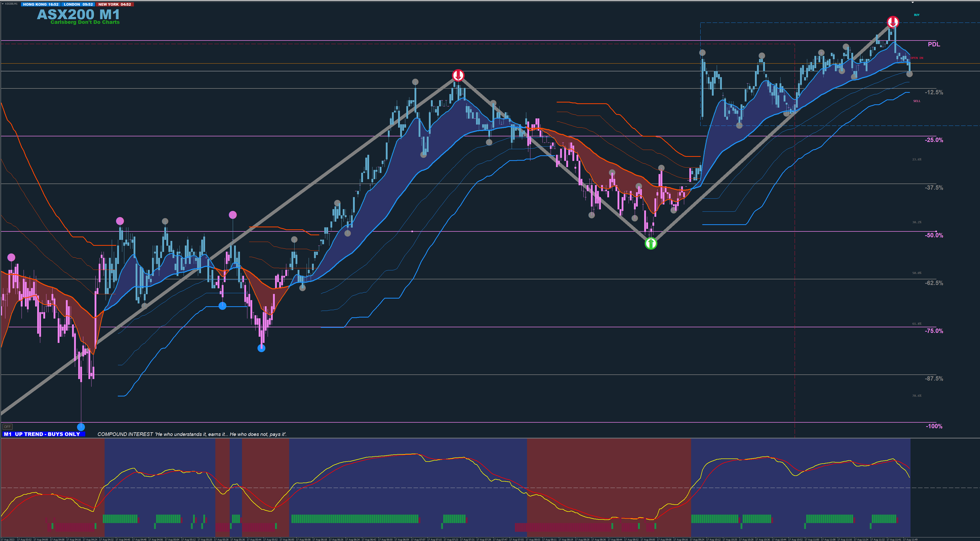Click the NEW YORK 04:52 clock label

click(115, 5)
